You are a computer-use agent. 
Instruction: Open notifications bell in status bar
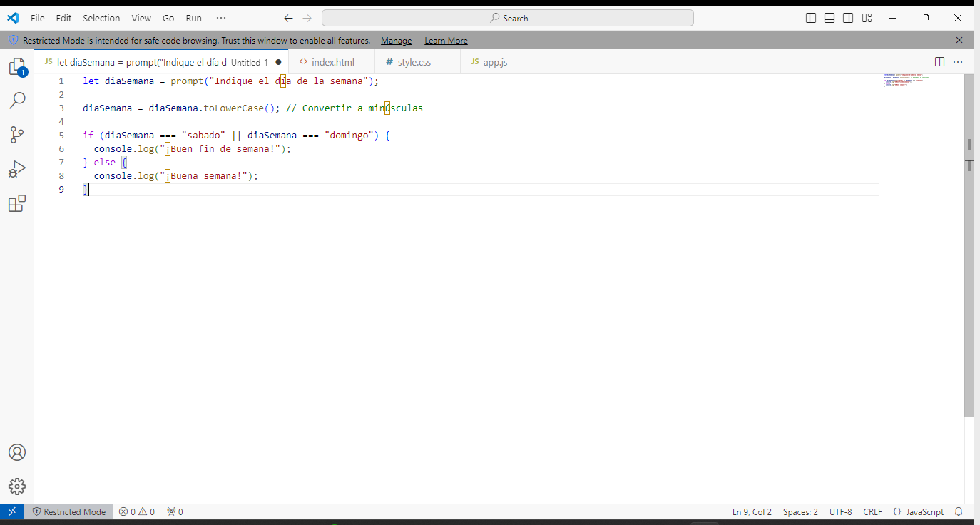click(959, 511)
